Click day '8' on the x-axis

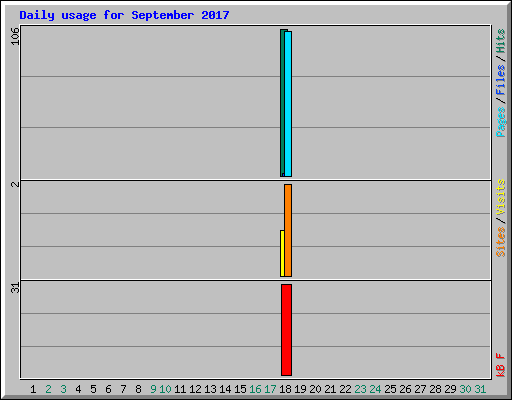138,389
